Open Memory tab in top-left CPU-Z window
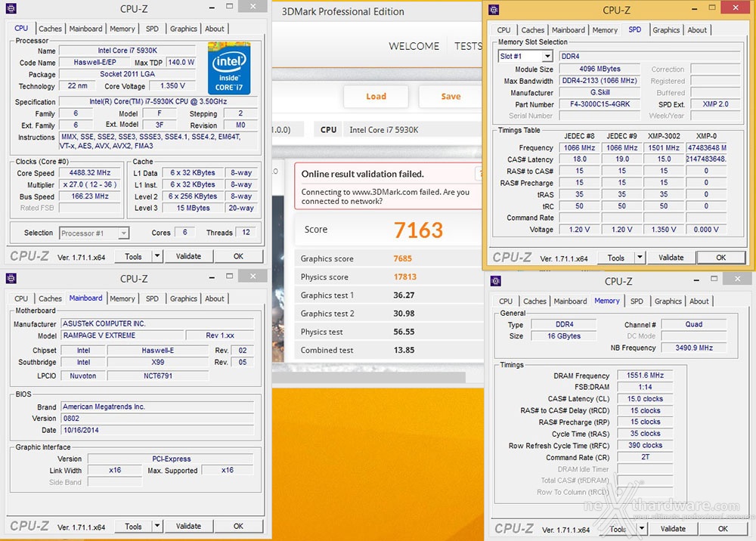This screenshot has height=541, width=756. pyautogui.click(x=122, y=29)
